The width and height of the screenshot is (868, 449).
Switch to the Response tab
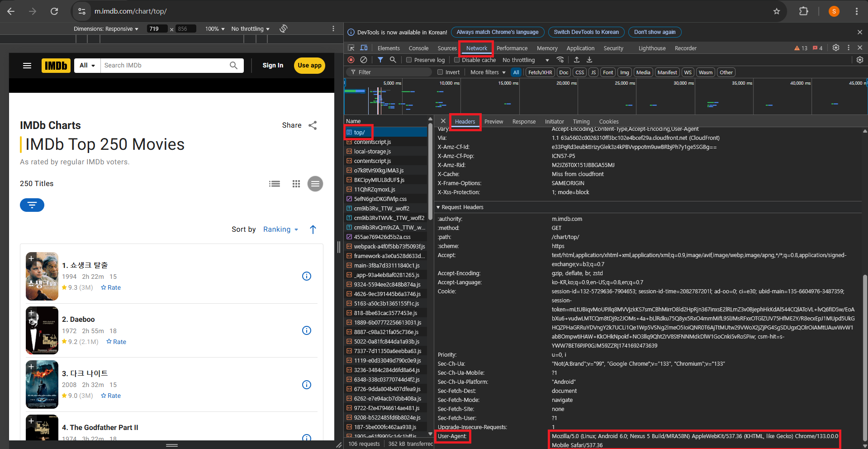coord(524,121)
